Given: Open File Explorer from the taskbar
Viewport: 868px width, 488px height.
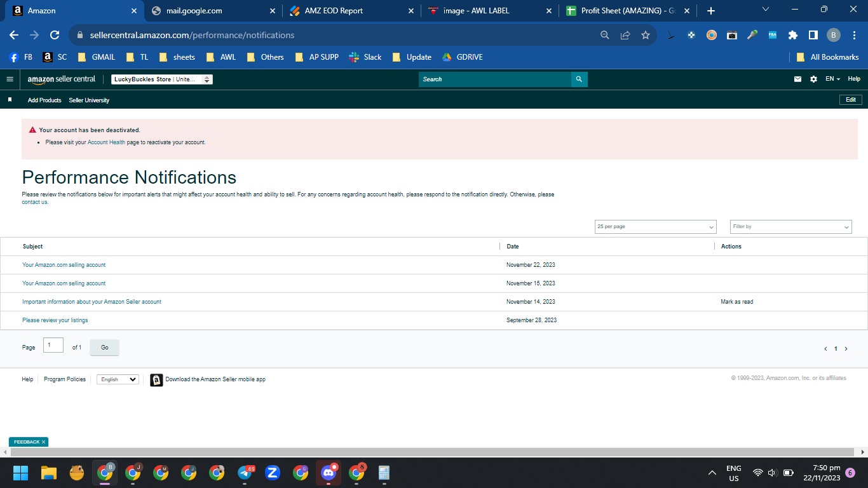Looking at the screenshot, I should [49, 473].
